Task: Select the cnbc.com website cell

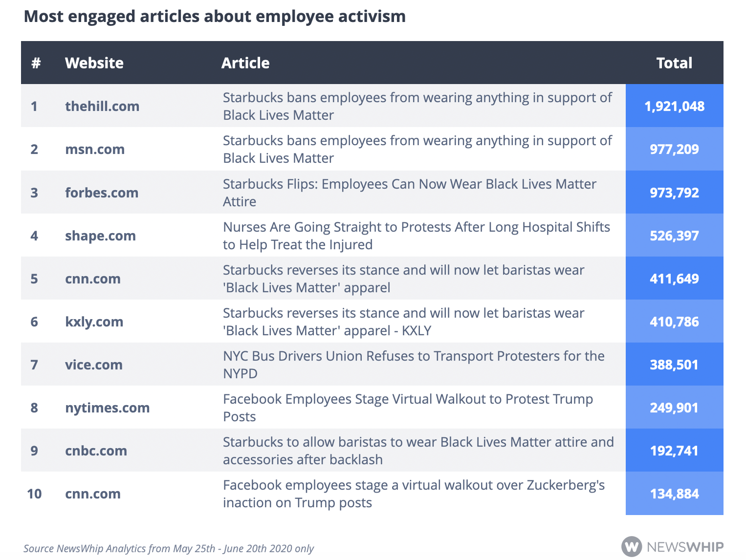Action: point(96,451)
